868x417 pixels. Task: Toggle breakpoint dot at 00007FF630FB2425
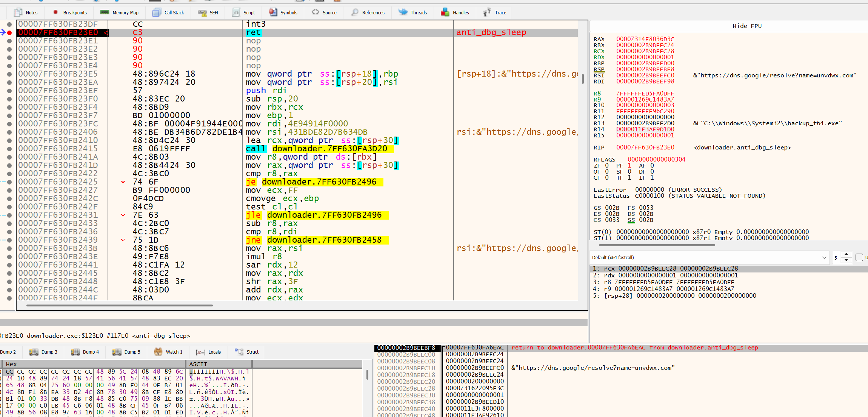[x=9, y=182]
